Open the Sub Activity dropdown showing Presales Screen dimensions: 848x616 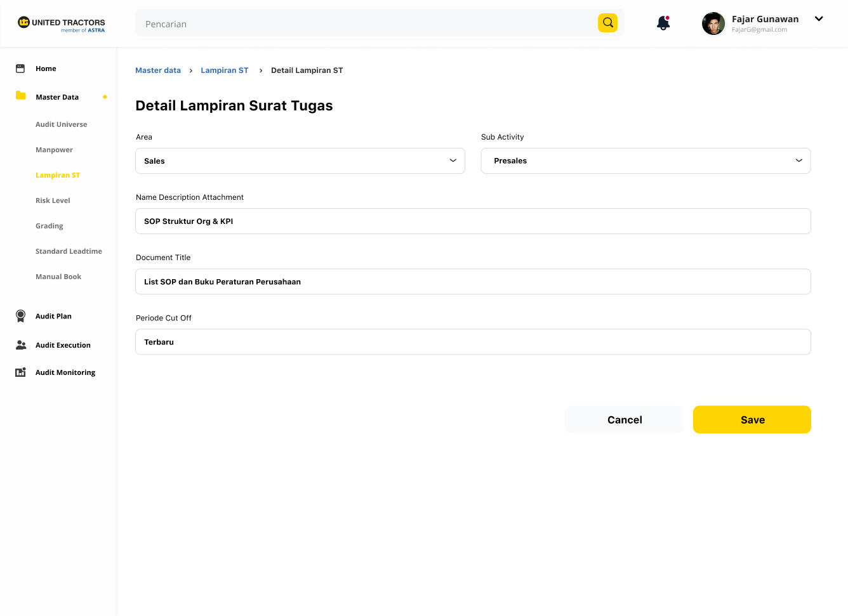[x=645, y=161]
